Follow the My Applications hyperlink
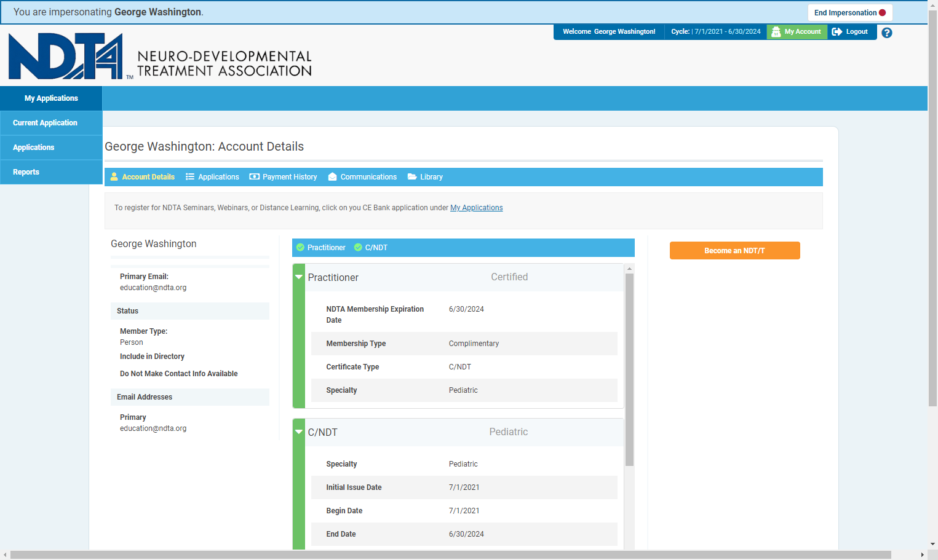The image size is (938, 560). coord(477,208)
